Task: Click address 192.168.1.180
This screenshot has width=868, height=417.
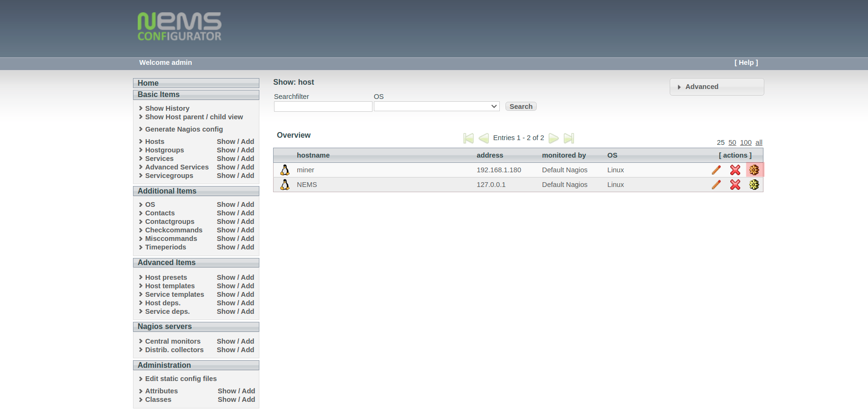Action: [499, 170]
